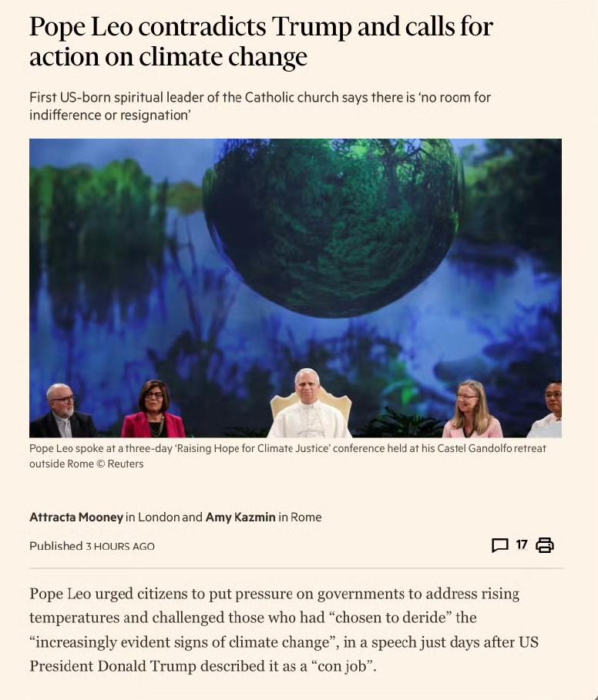The width and height of the screenshot is (598, 700).
Task: Click the bearded man in black in photo
Action: click(62, 410)
